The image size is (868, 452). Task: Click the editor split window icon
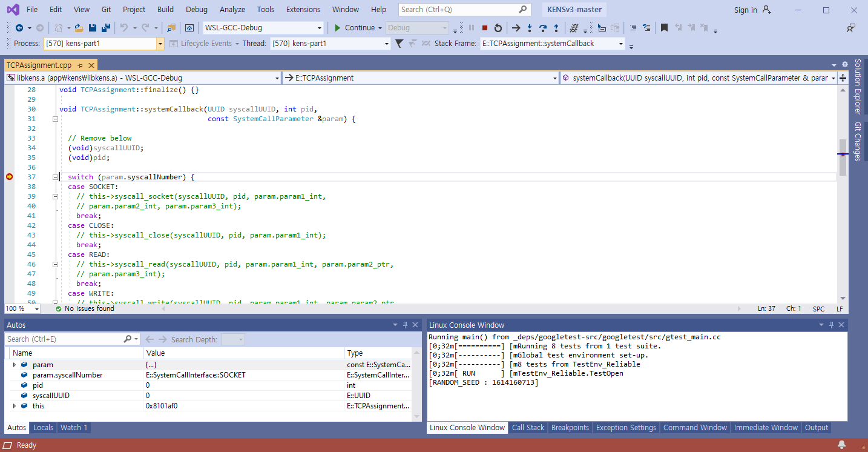coord(843,78)
